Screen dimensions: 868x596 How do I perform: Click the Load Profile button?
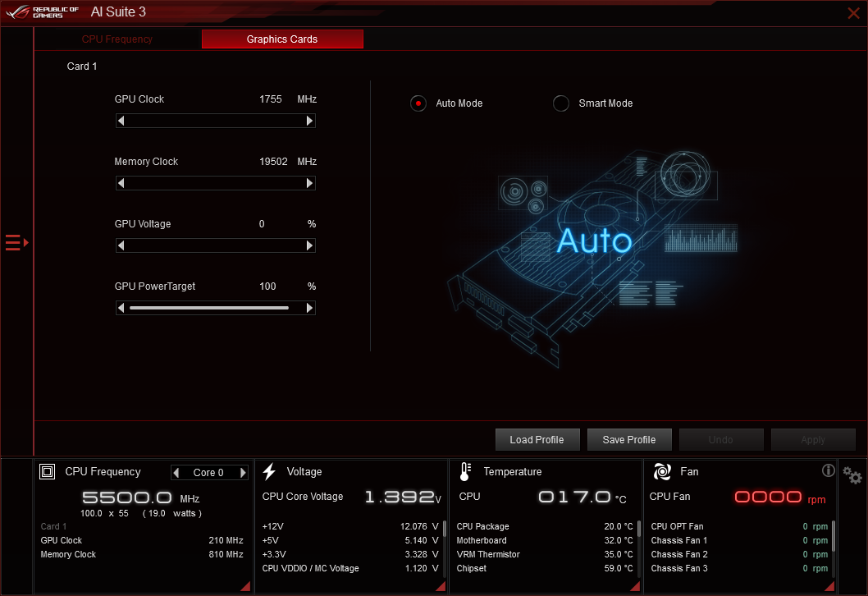point(537,439)
